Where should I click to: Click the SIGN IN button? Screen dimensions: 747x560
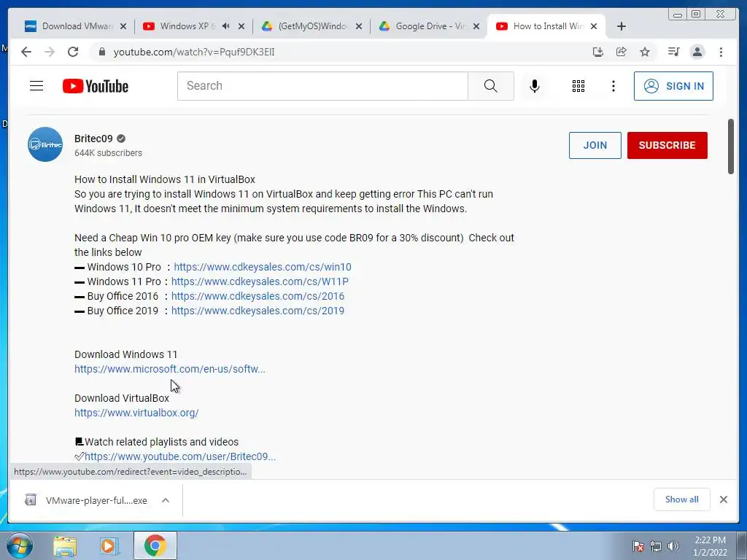coord(673,86)
